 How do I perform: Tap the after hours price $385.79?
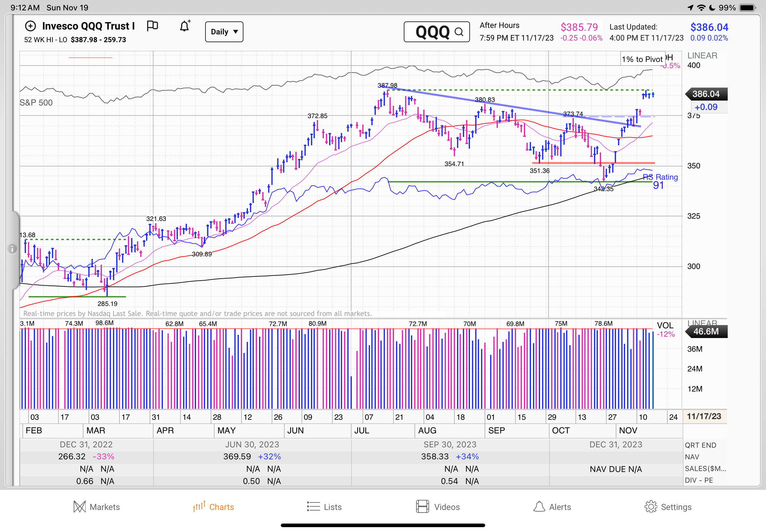tap(579, 27)
